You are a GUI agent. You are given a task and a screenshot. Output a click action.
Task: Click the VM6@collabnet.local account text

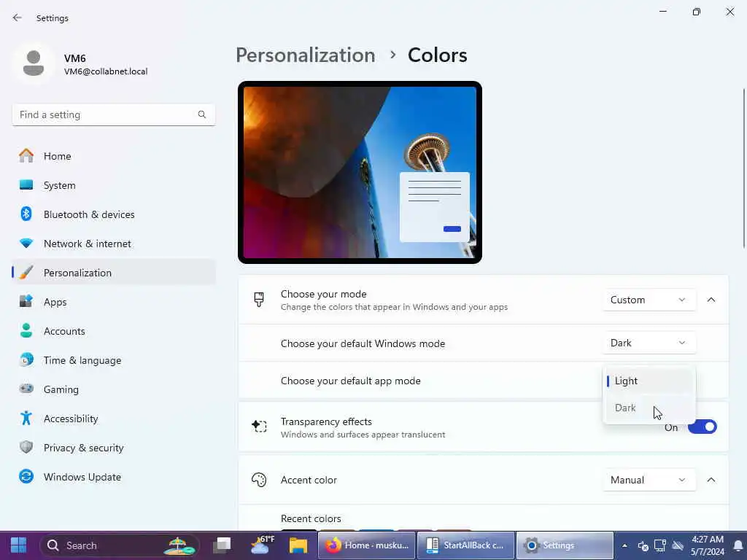click(106, 71)
